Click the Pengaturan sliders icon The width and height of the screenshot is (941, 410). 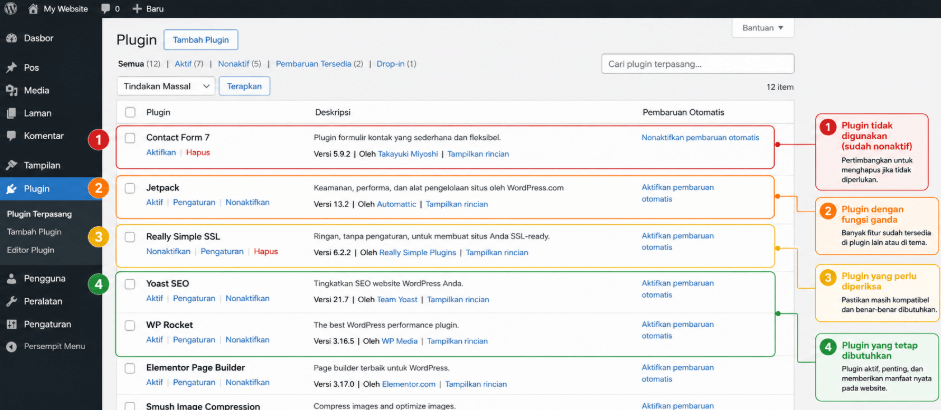(x=11, y=324)
